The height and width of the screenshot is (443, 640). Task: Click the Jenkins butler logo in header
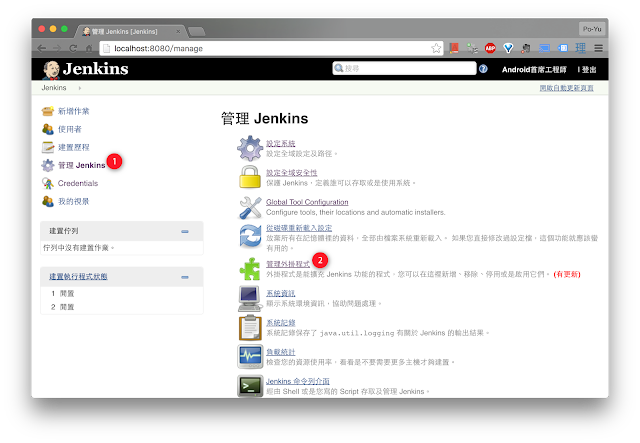tap(51, 69)
